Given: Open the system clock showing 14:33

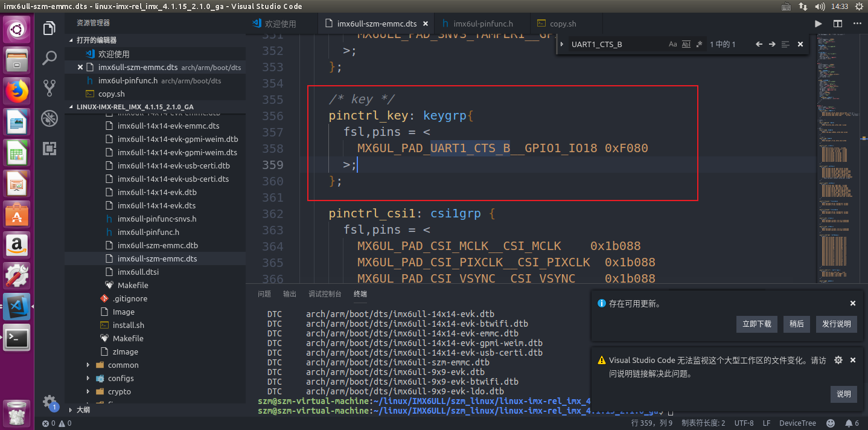Looking at the screenshot, I should pos(839,7).
